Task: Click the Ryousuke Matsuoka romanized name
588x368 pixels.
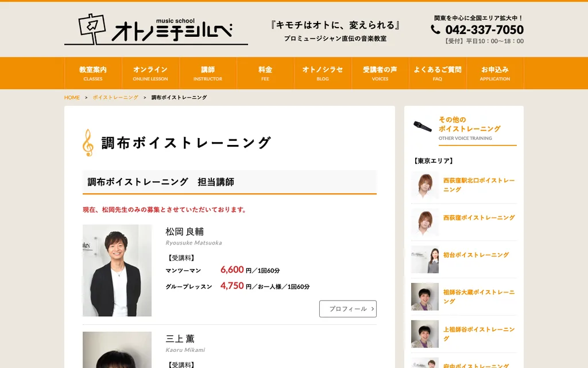Action: pos(194,243)
